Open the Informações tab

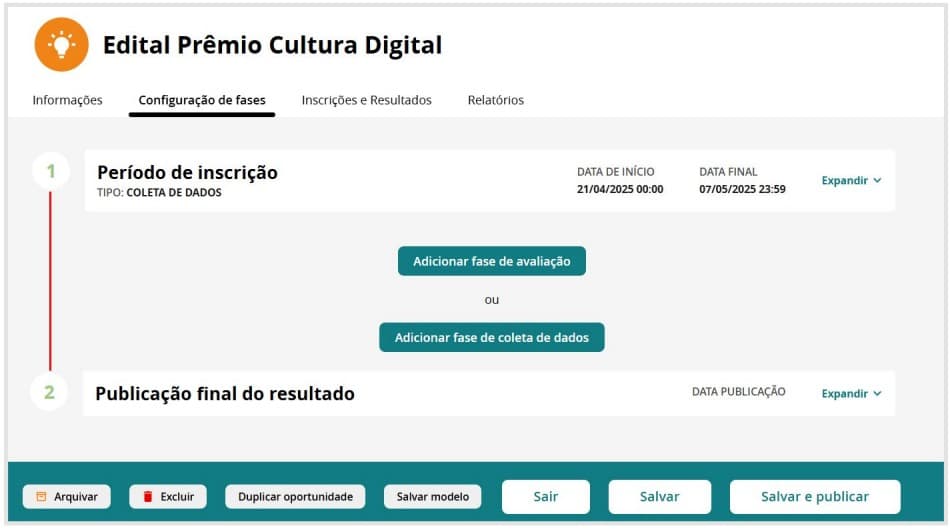[67, 100]
